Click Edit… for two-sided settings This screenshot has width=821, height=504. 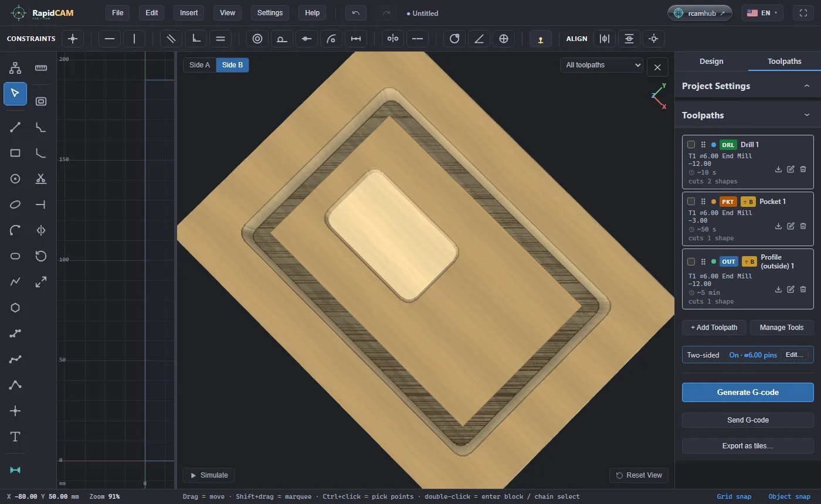pyautogui.click(x=794, y=355)
